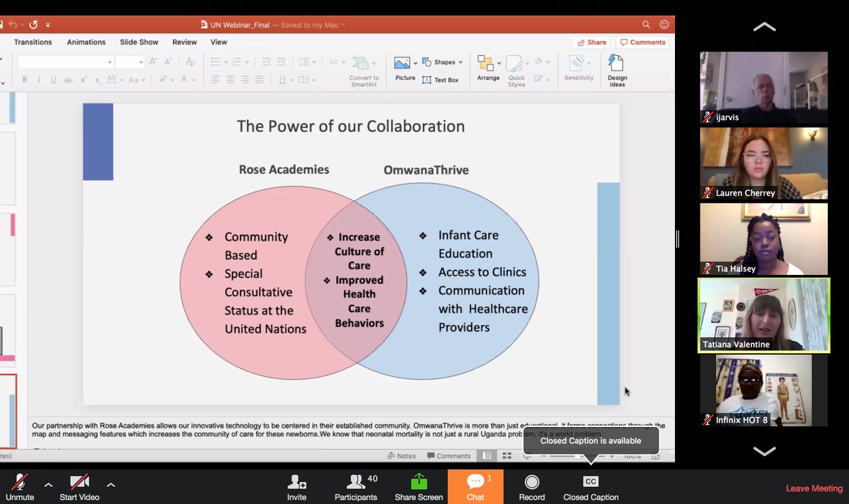The image size is (849, 504).
Task: Click the Text Box button
Action: tap(441, 80)
